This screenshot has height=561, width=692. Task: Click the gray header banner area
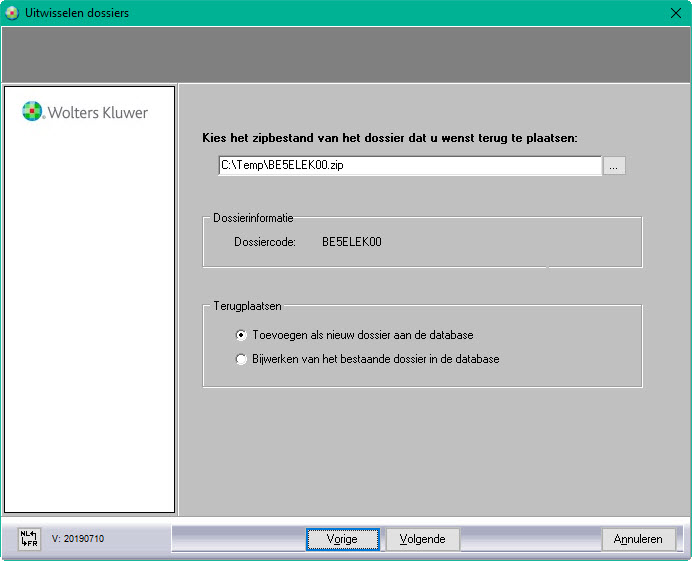point(346,55)
